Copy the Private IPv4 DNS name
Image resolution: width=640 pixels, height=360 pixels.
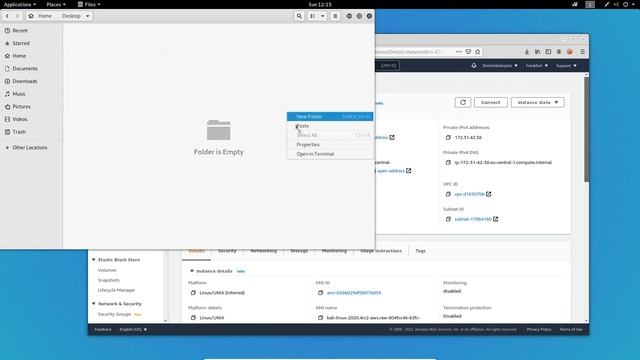448,162
